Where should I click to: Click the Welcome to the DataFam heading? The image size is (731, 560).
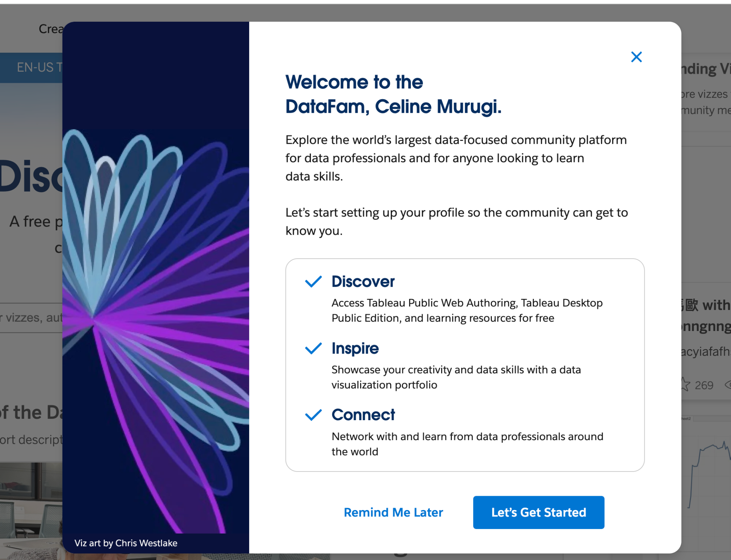(393, 94)
